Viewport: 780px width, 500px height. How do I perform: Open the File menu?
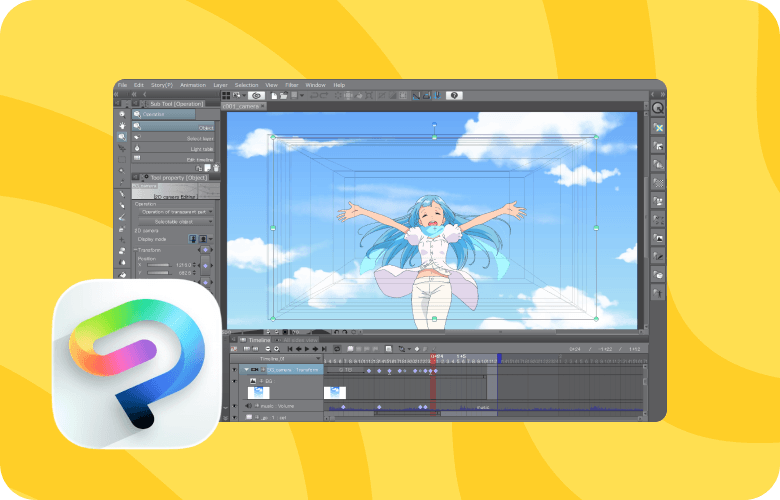coord(122,85)
